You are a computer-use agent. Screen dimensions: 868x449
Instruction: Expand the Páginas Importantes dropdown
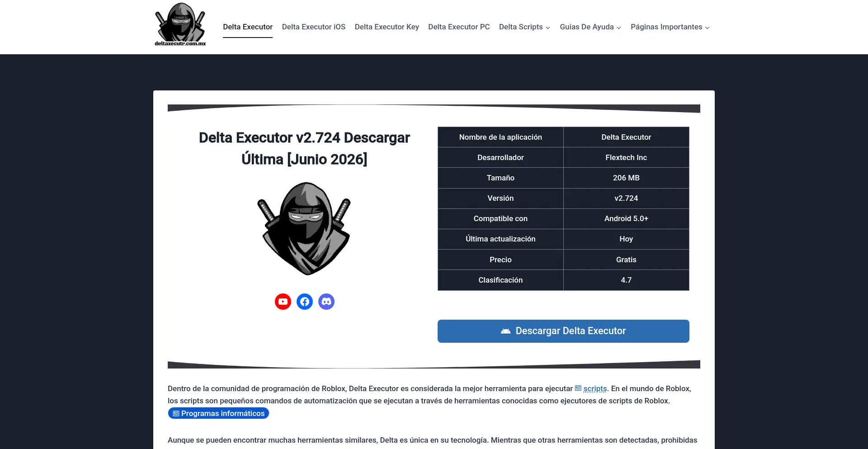670,27
